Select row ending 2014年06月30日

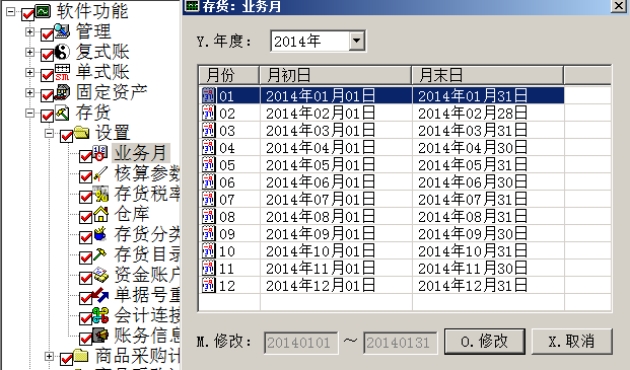click(382, 182)
